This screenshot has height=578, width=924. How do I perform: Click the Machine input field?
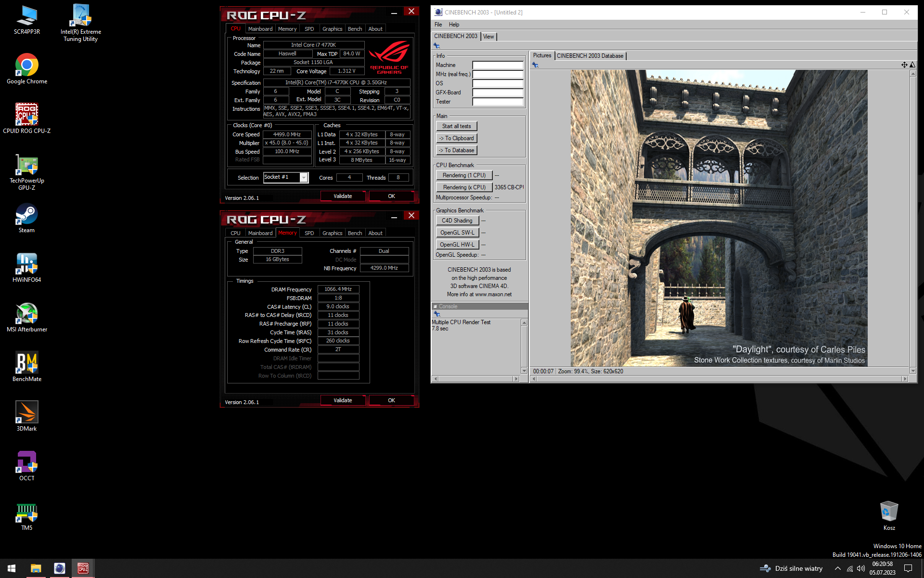coord(498,65)
